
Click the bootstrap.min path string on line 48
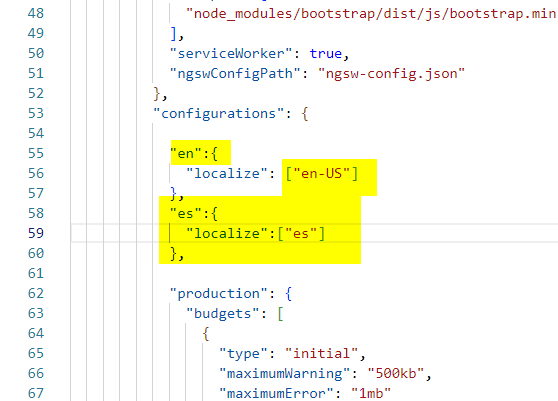[372, 14]
